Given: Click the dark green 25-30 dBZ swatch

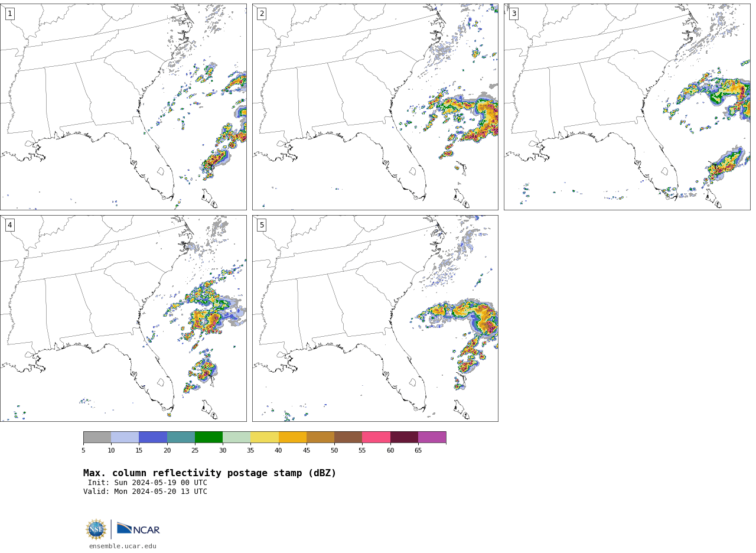Looking at the screenshot, I should tap(209, 437).
